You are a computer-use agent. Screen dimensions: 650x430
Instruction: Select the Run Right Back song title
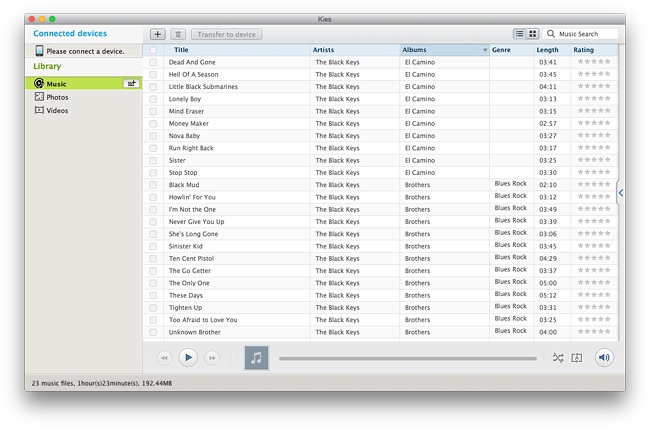191,148
